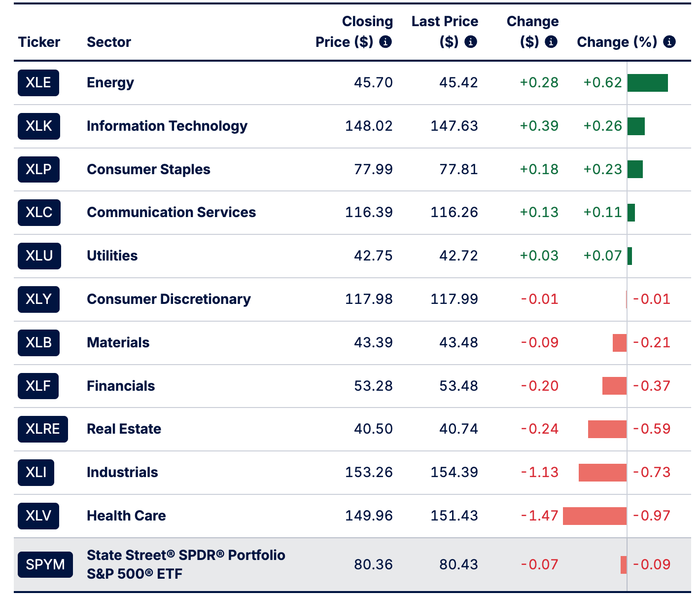700x595 pixels.
Task: Open the Communication Services sector link
Action: pyautogui.click(x=171, y=213)
